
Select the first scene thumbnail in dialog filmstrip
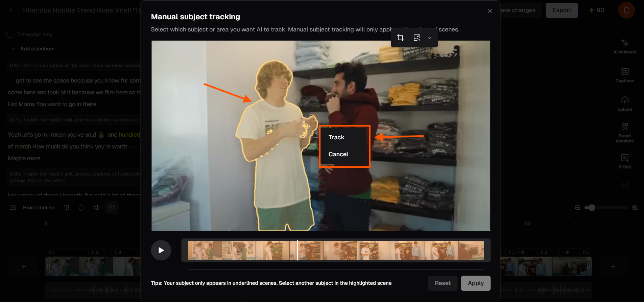(205, 250)
